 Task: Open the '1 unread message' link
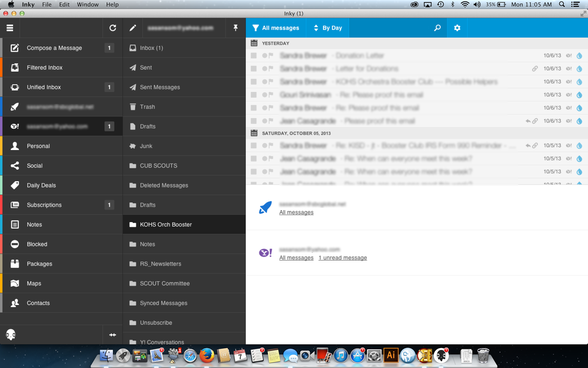point(343,258)
